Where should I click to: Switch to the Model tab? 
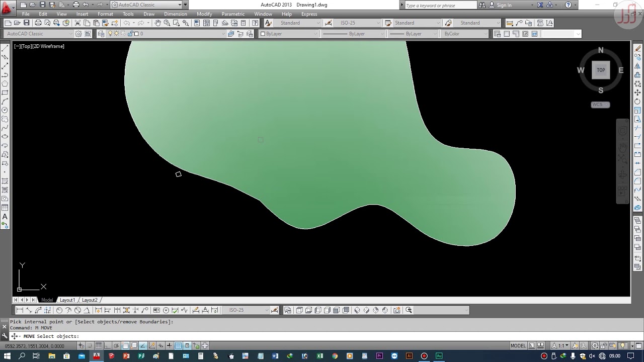pos(47,300)
